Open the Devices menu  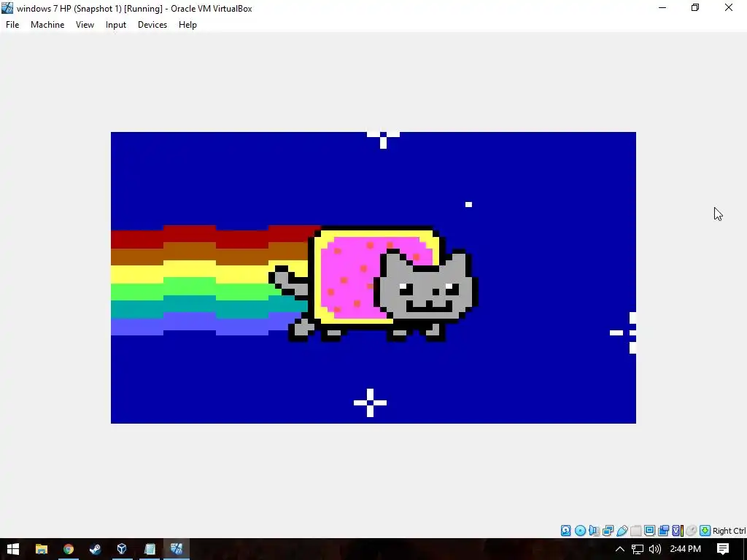pyautogui.click(x=152, y=25)
